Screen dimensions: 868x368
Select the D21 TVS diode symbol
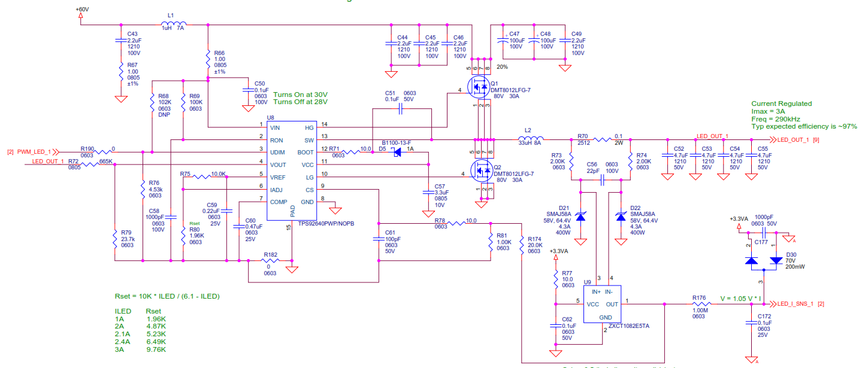tap(580, 217)
